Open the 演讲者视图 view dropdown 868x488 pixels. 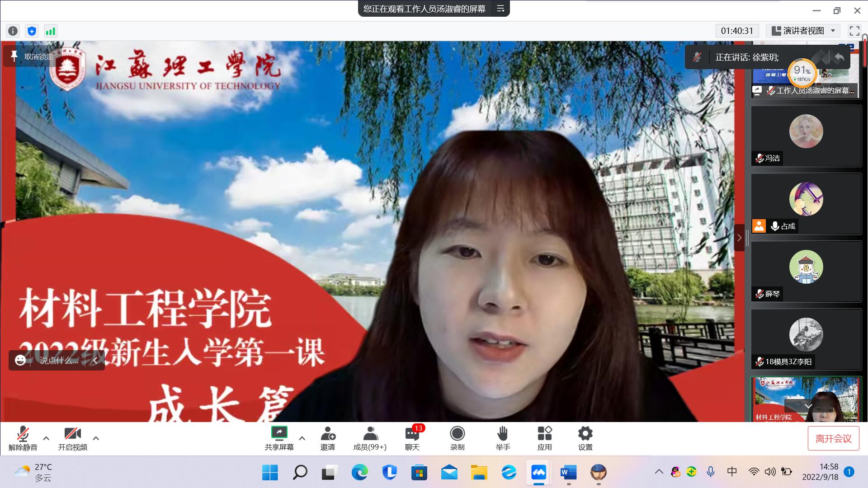803,31
